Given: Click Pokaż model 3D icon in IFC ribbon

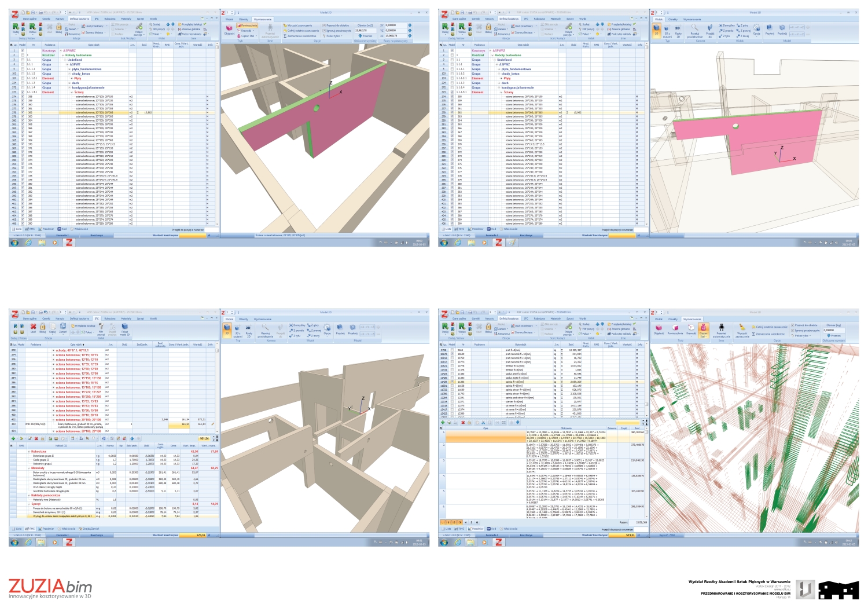Looking at the screenshot, I should click(124, 328).
